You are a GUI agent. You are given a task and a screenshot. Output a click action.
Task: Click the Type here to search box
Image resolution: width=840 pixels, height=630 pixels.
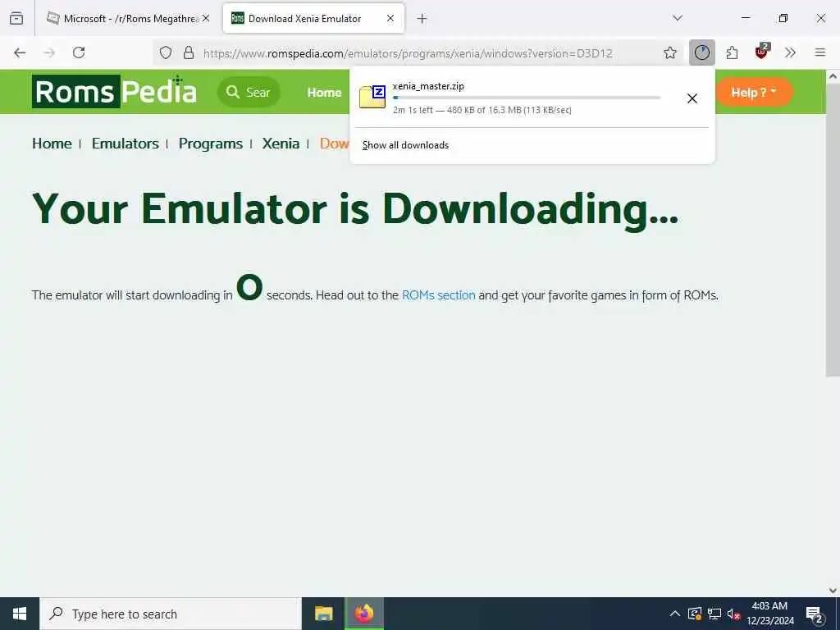(171, 614)
